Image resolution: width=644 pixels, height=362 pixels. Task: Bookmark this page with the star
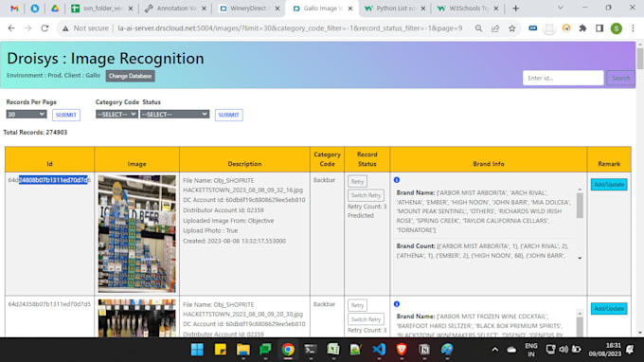coord(511,28)
